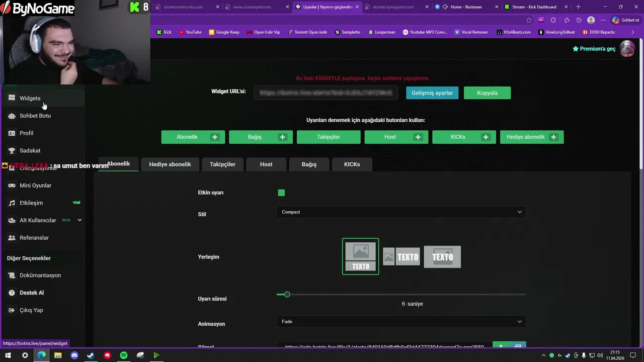Viewport: 644px width, 362px height.
Task: Switch to Home - Restream browser tab
Action: coord(466,7)
